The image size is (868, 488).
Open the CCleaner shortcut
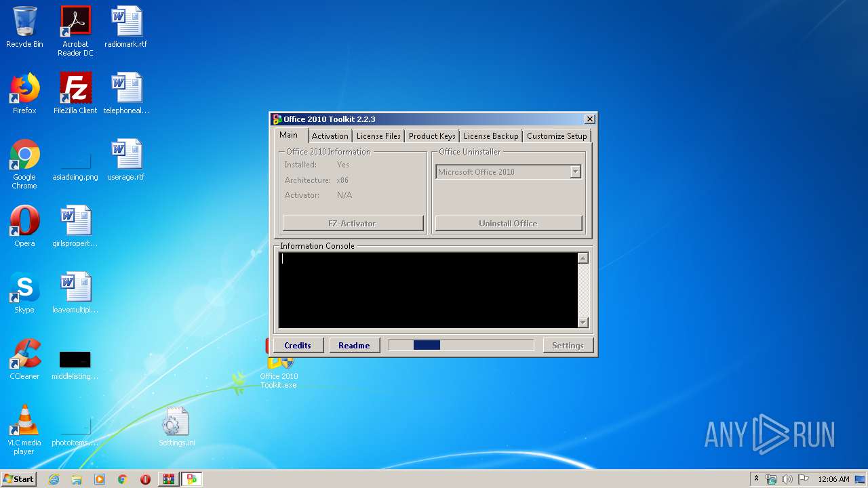pyautogui.click(x=24, y=360)
